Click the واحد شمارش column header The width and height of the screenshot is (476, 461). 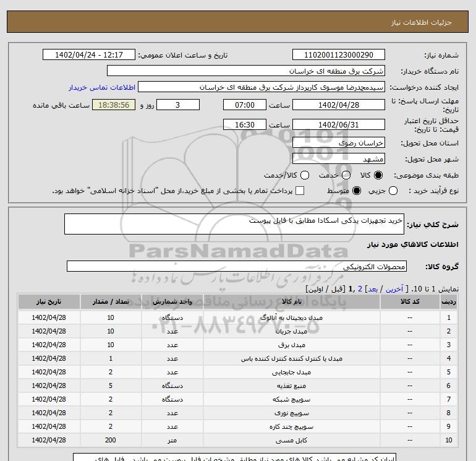pos(172,301)
